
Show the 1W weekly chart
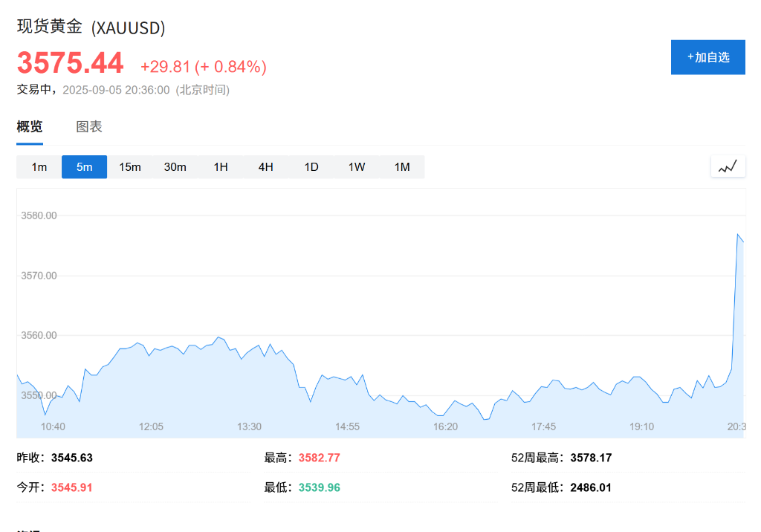click(357, 167)
